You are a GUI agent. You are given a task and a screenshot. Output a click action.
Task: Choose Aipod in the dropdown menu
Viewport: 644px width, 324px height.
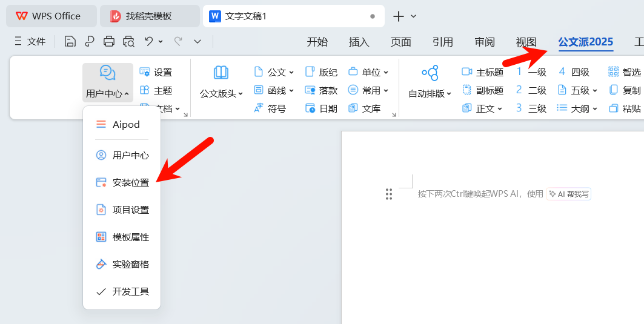[122, 124]
